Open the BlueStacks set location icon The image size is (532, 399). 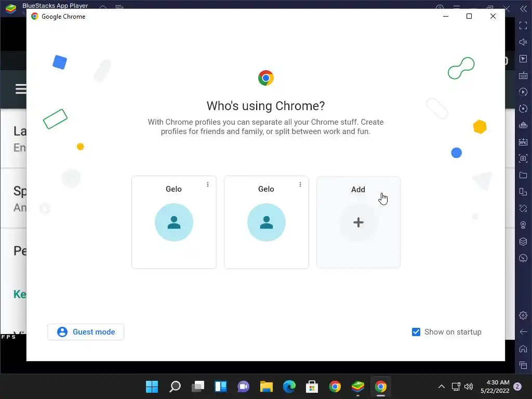click(x=523, y=225)
